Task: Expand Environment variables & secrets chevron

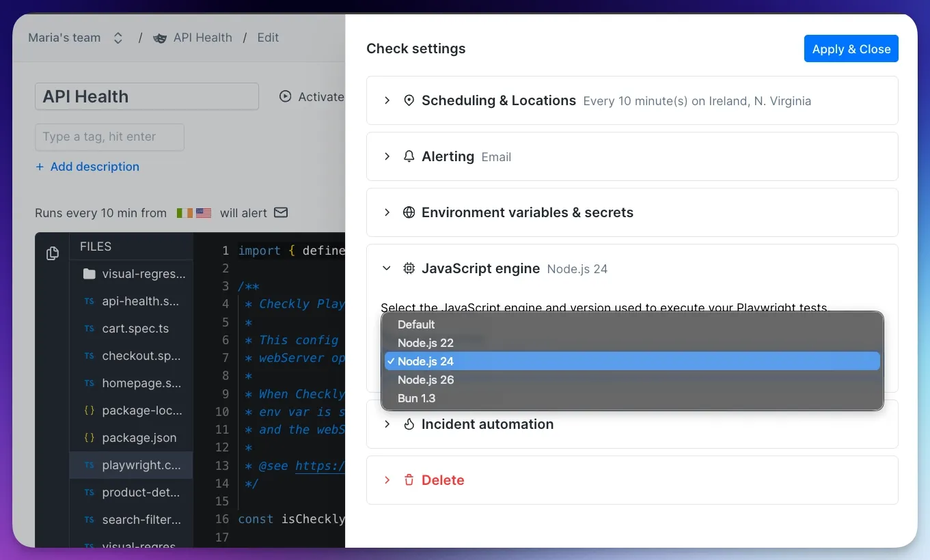Action: pyautogui.click(x=387, y=212)
